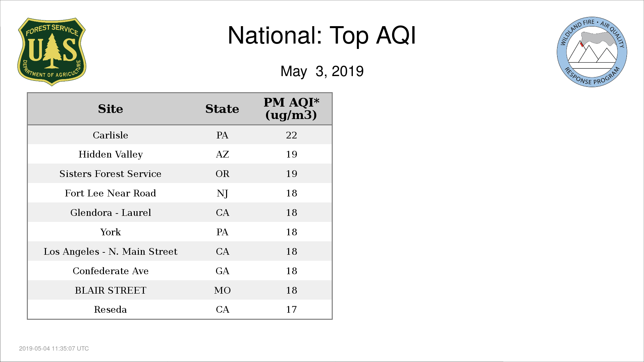Click the May 3, 2019 date subtitle

322,71
